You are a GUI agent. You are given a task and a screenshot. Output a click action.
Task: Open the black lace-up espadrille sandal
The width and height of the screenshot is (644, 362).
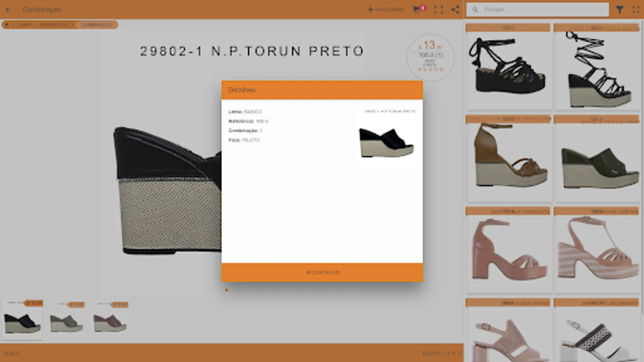coord(508,67)
